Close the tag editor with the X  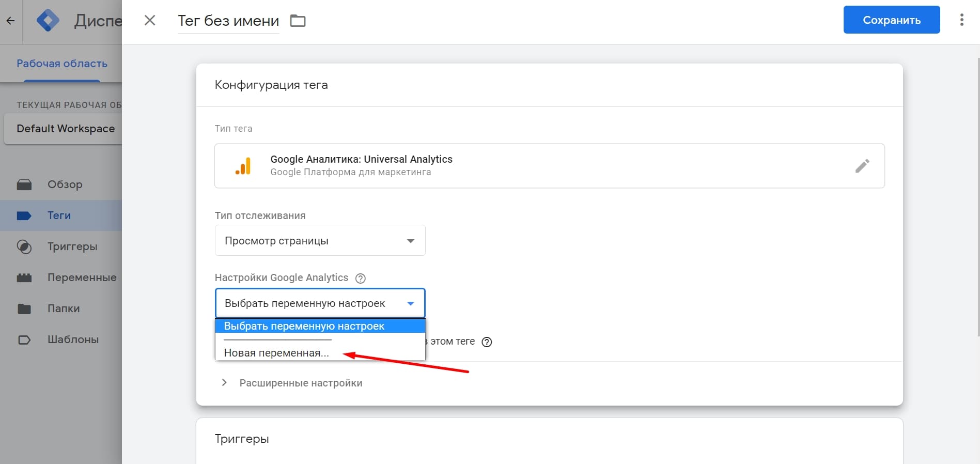(150, 20)
